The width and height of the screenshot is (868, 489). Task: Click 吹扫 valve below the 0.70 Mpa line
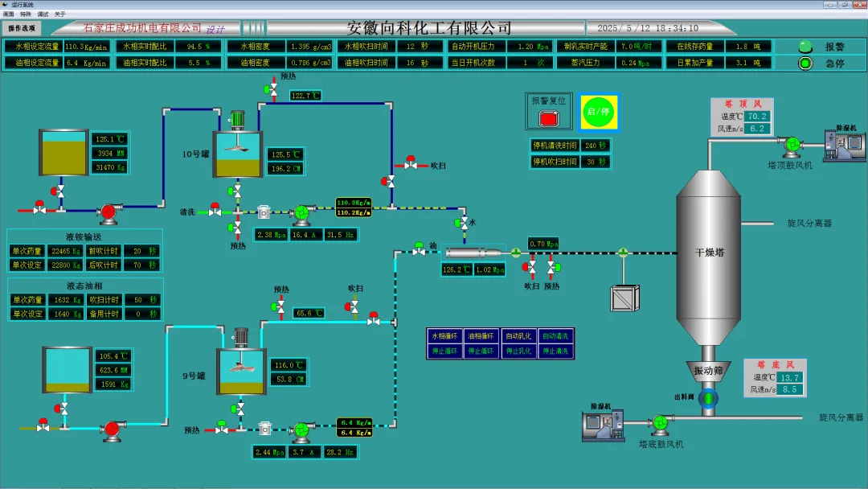pos(530,268)
